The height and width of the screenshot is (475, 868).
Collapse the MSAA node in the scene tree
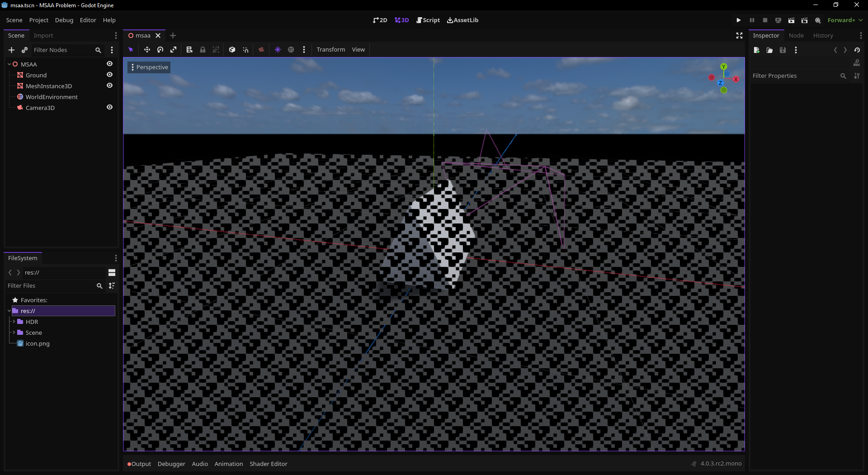pos(8,64)
